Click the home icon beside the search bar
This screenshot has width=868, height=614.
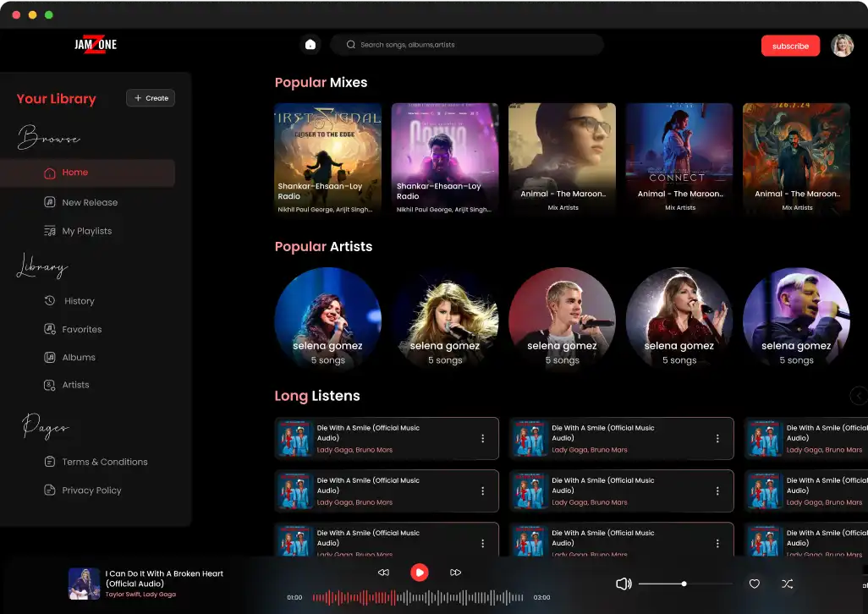point(310,44)
